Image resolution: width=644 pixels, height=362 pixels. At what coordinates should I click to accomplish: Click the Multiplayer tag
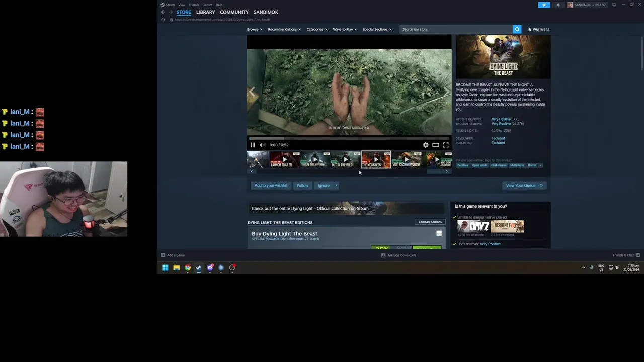coord(517,165)
